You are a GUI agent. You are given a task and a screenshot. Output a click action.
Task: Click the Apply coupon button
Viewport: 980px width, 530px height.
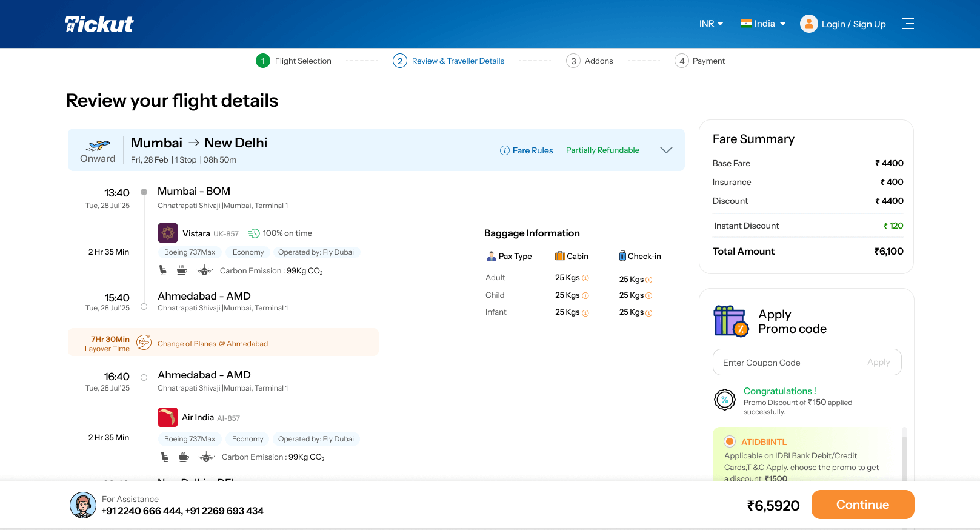[878, 363]
